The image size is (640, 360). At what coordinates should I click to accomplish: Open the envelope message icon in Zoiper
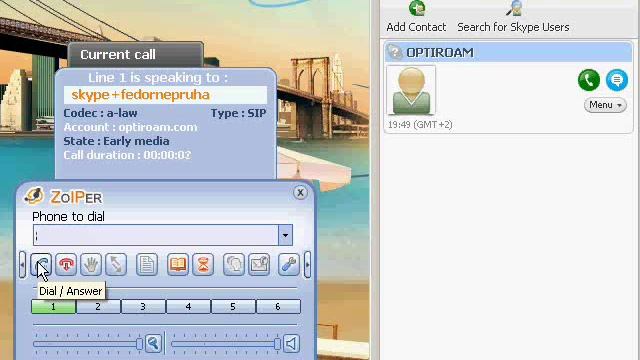pos(259,264)
